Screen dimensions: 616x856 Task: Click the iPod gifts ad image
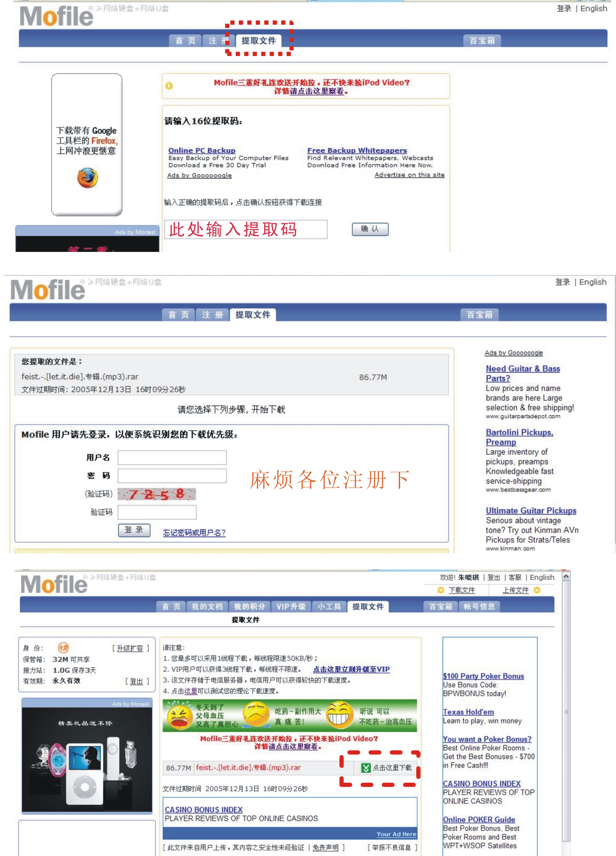click(87, 760)
